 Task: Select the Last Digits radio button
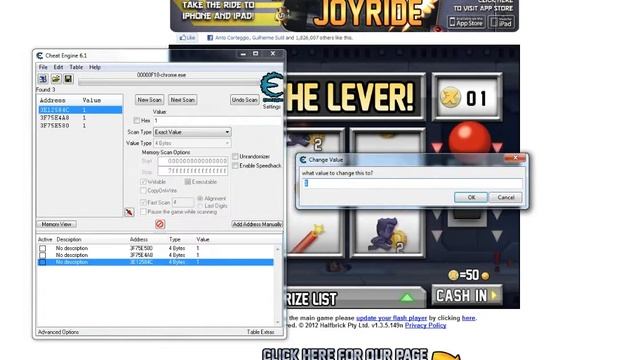point(200,206)
